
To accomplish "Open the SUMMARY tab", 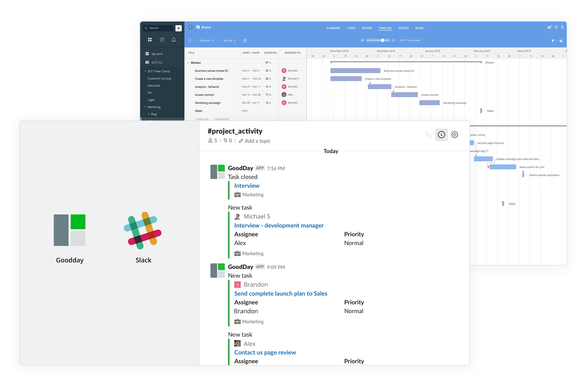I will click(333, 27).
